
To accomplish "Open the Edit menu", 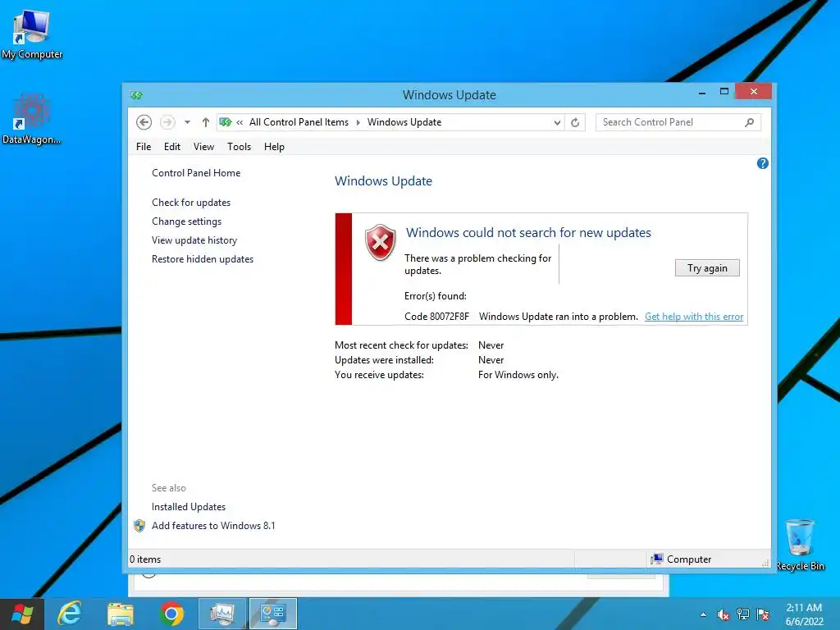I will pyautogui.click(x=172, y=147).
